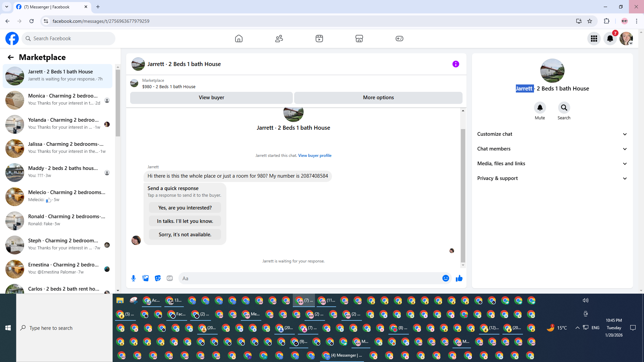Open Chrome three-dot menu
Viewport: 644px width, 362px height.
pos(637,21)
